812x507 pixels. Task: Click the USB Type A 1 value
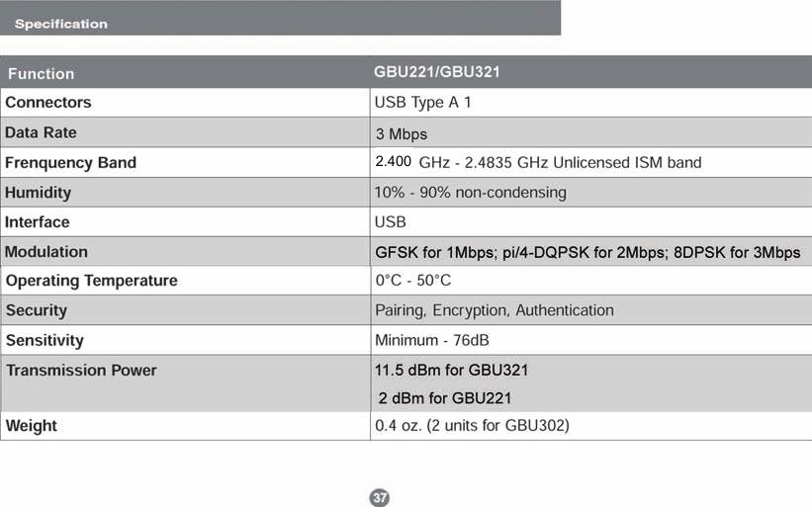pyautogui.click(x=423, y=103)
